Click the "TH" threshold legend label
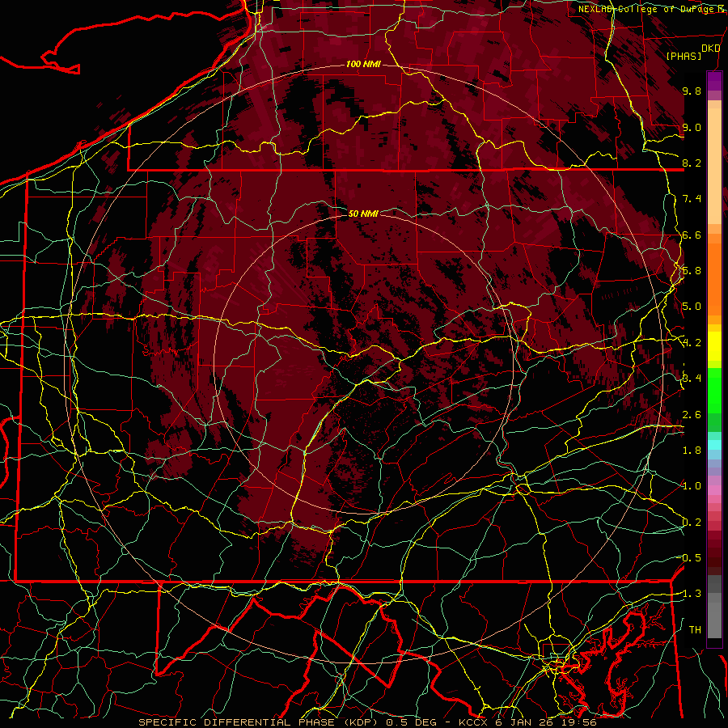 coord(695,630)
